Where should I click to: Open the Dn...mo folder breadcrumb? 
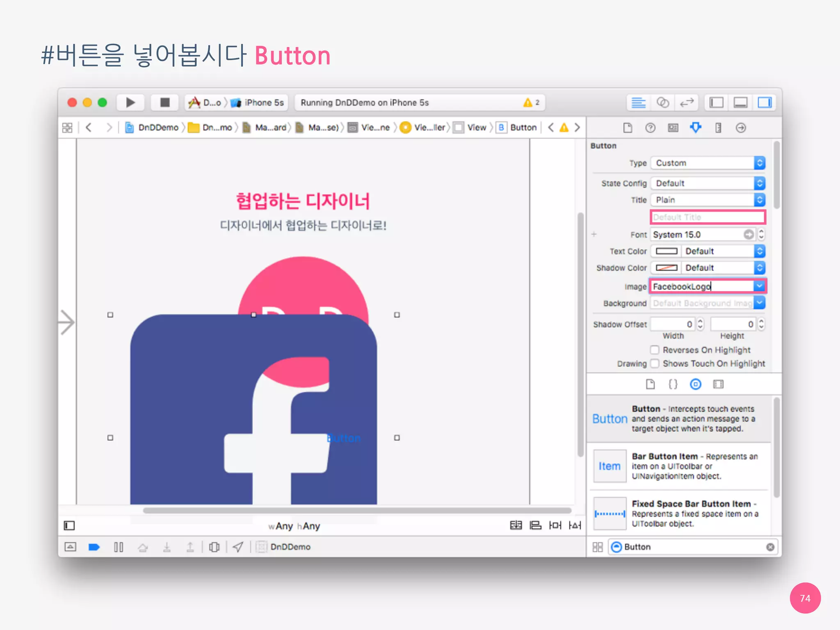[x=210, y=128]
